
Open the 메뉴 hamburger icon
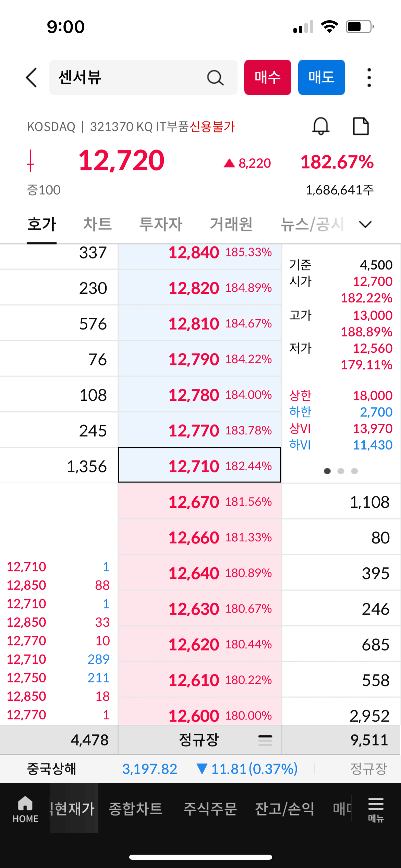coord(376,809)
